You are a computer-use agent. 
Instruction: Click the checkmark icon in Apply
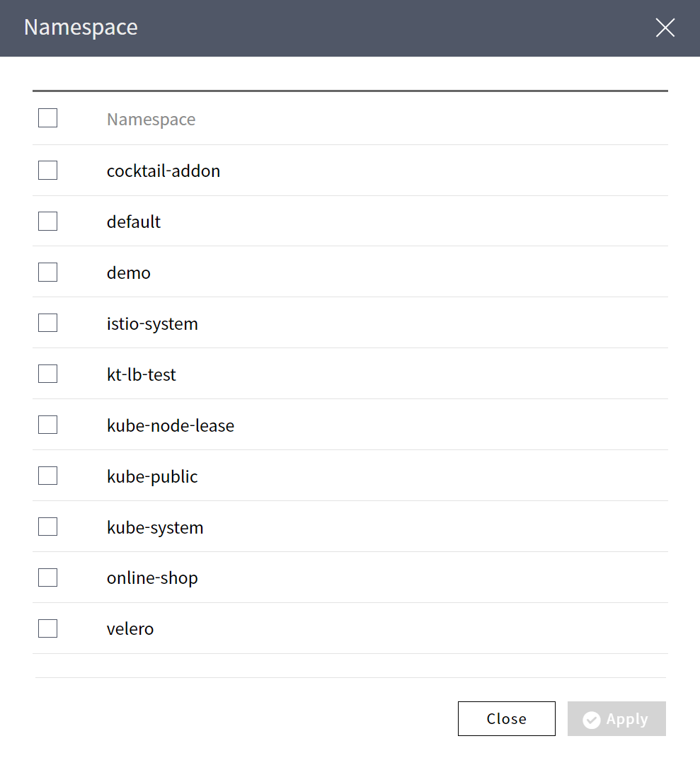(592, 720)
